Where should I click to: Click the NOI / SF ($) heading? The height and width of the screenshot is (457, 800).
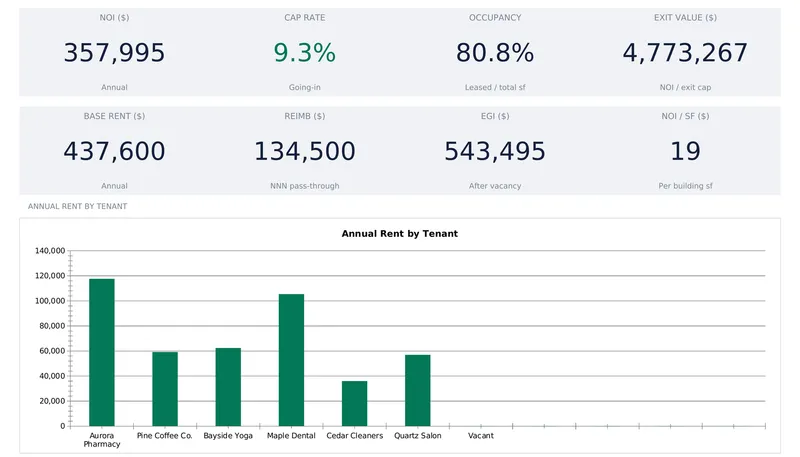[685, 116]
